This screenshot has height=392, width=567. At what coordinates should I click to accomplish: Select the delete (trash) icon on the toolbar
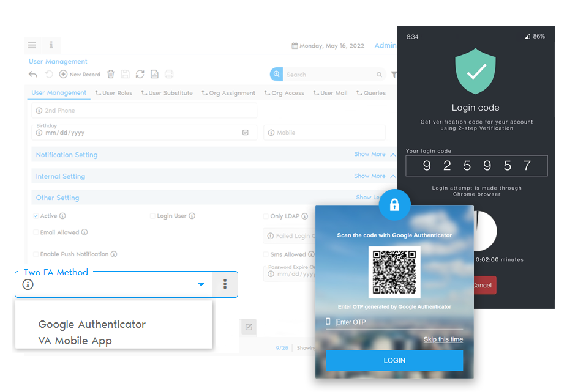[110, 74]
